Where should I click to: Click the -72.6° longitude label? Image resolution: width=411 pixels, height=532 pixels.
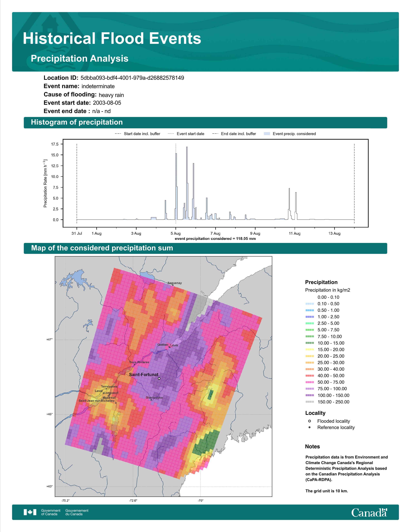pos(133,501)
